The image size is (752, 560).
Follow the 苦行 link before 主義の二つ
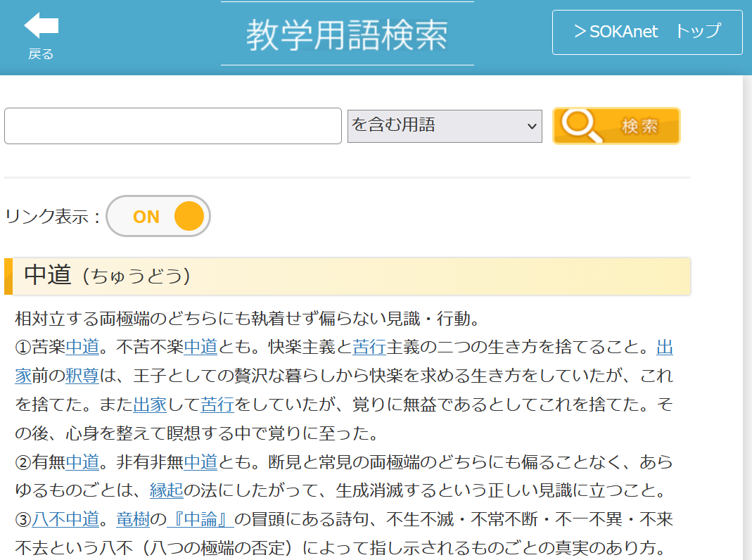[369, 348]
